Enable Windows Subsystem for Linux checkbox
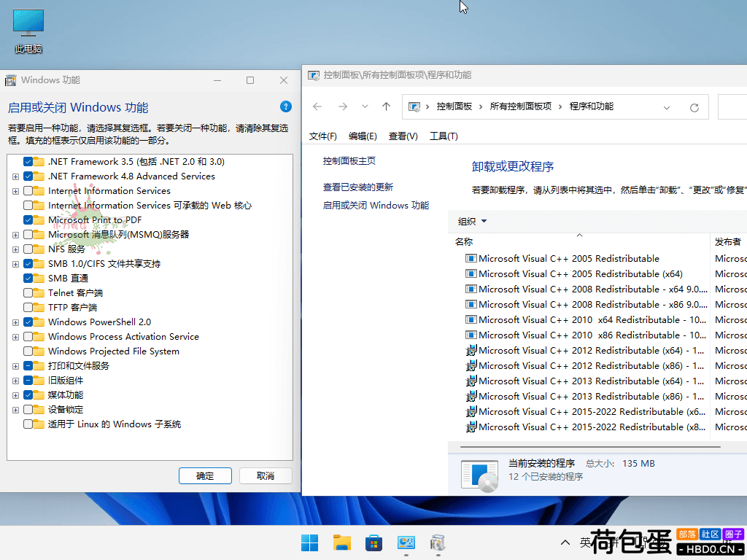Screen dimensions: 747x560 tap(28, 424)
